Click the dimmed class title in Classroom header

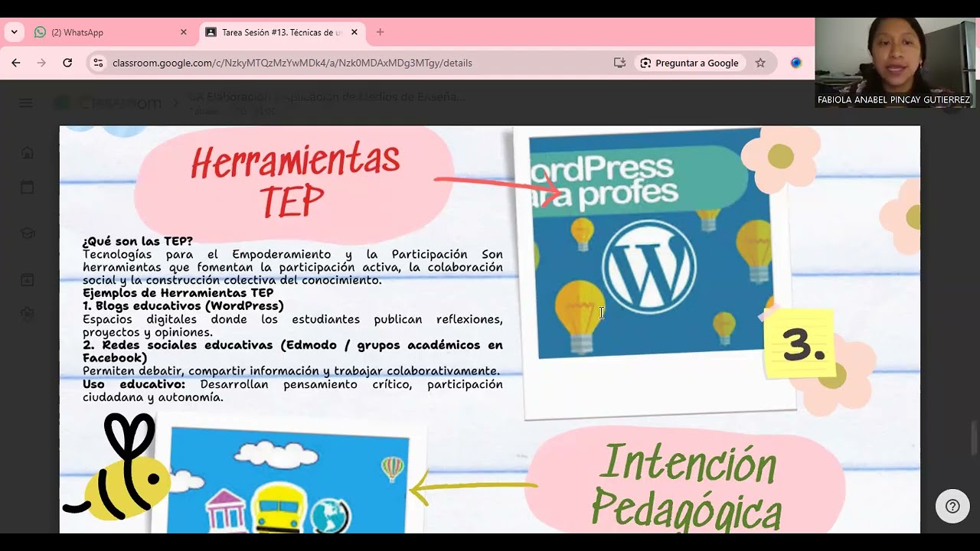tap(326, 97)
